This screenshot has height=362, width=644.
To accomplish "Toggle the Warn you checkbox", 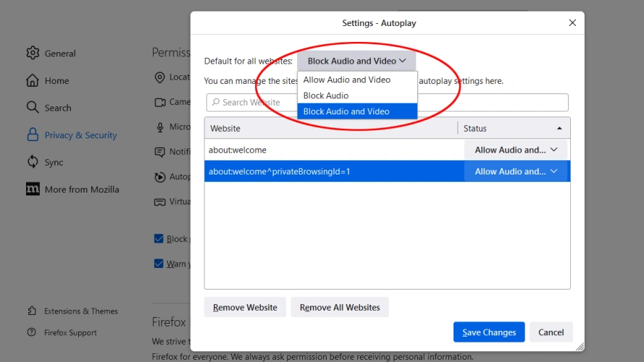I will [x=159, y=264].
